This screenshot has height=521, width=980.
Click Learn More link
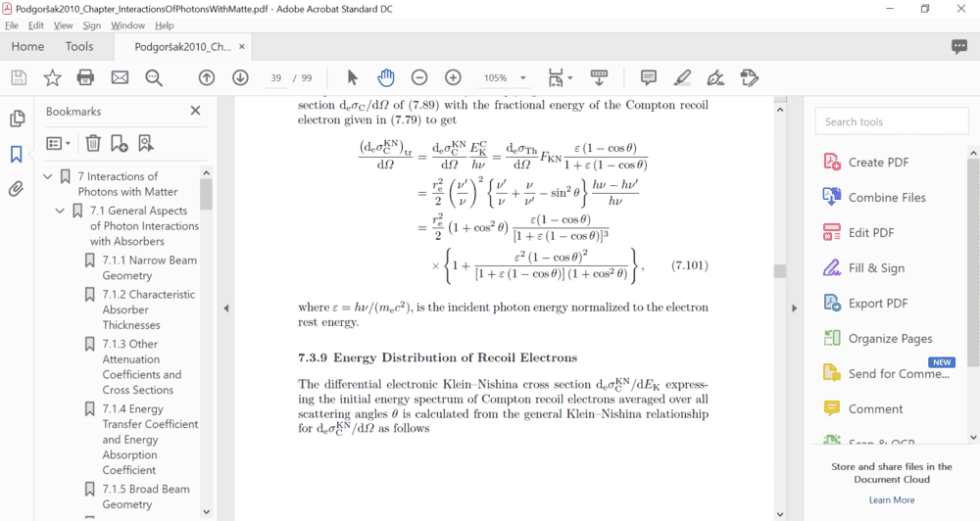pos(891,499)
